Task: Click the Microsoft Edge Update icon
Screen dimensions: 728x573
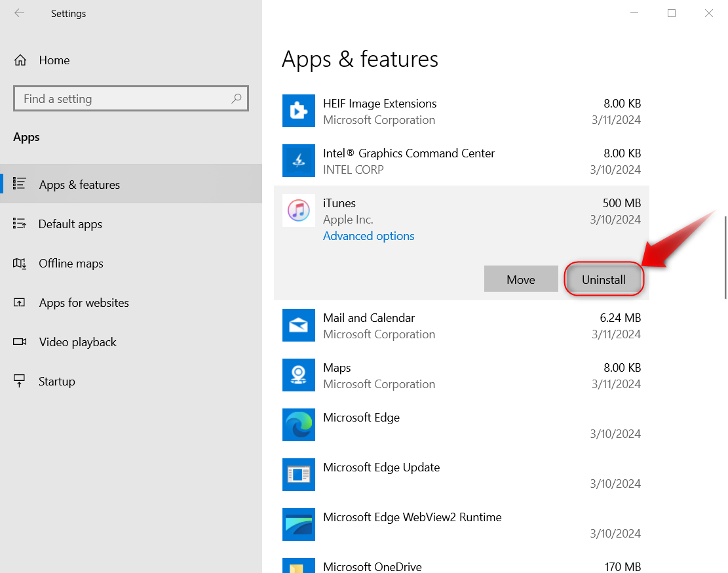Action: pyautogui.click(x=299, y=475)
